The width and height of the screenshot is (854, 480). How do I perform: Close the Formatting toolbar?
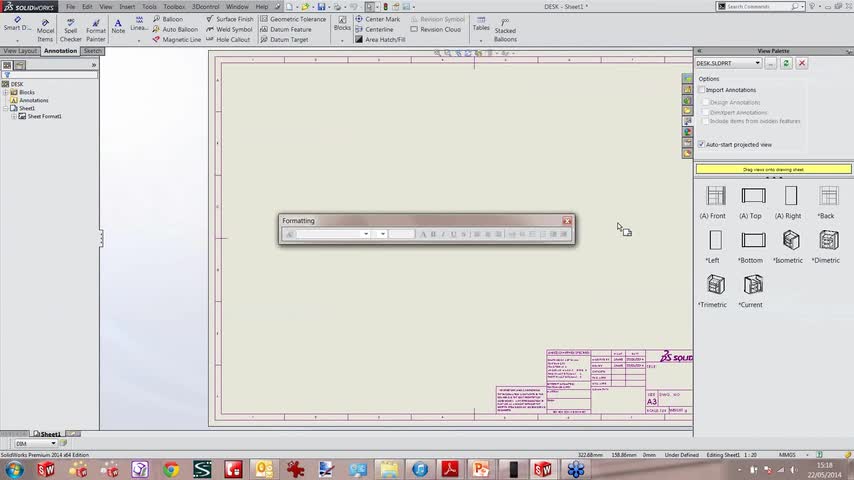[567, 221]
